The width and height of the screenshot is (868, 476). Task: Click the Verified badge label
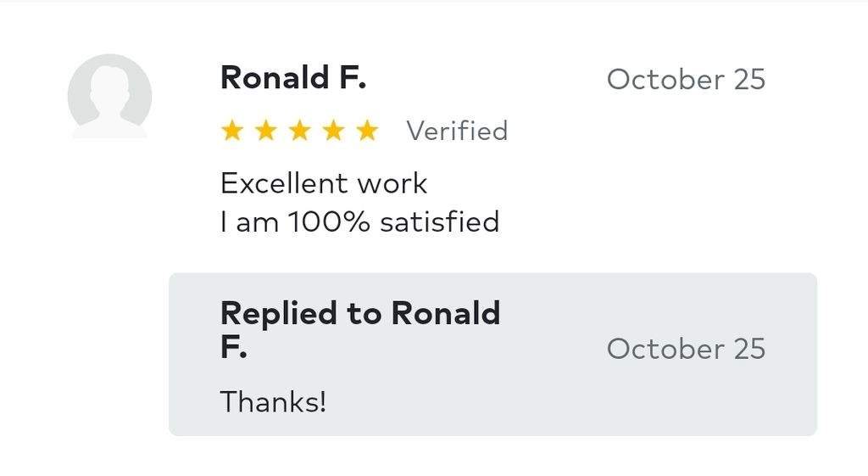(x=457, y=131)
